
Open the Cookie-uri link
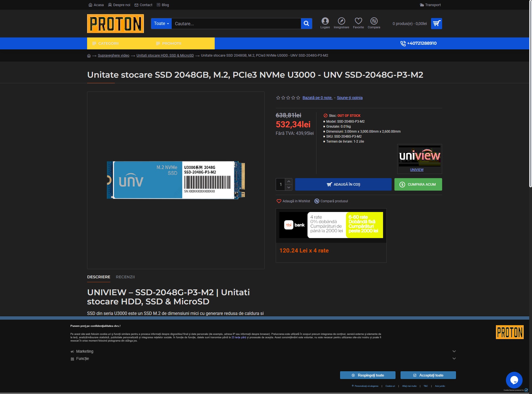pos(390,386)
